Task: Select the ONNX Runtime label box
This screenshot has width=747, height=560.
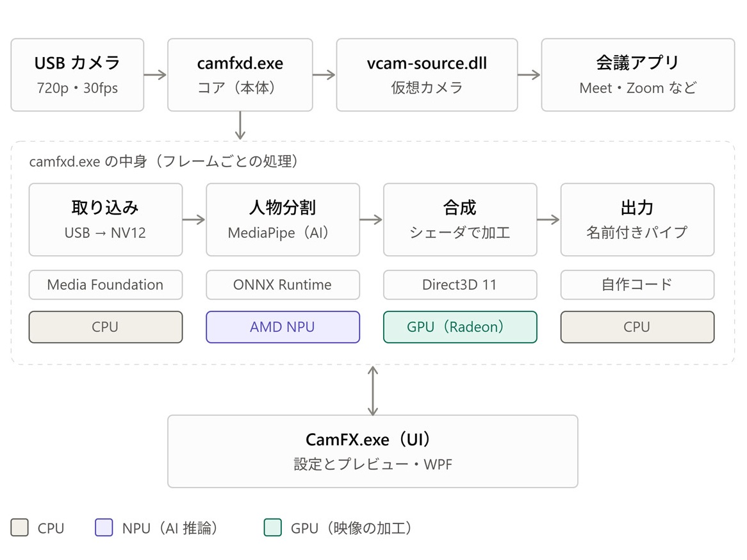Action: [283, 284]
